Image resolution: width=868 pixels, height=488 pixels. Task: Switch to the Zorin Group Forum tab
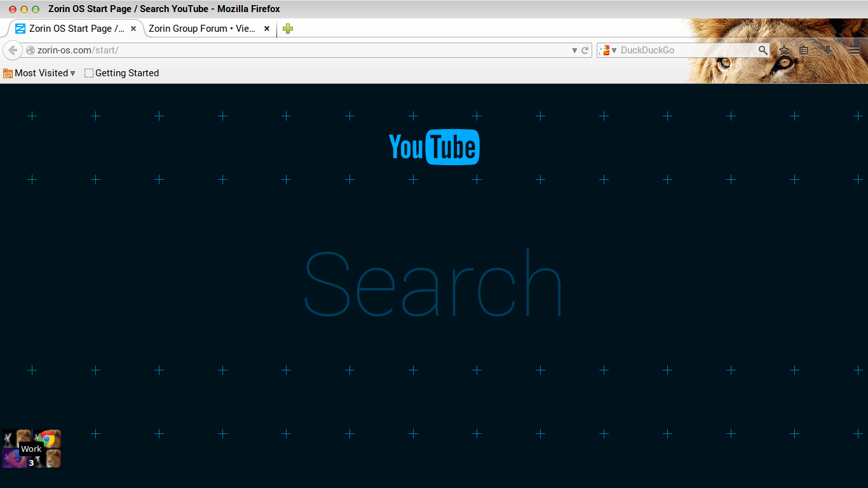201,29
